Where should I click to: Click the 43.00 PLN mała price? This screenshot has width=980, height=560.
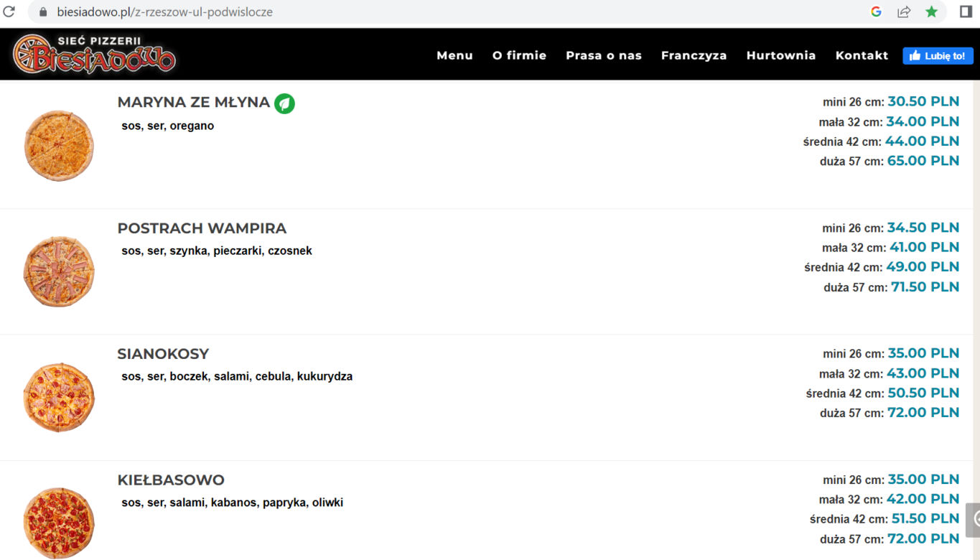[923, 373]
